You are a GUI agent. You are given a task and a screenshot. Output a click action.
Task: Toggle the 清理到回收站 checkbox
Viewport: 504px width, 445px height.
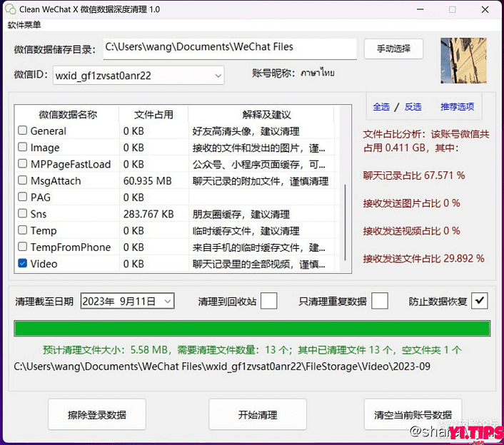tap(268, 301)
